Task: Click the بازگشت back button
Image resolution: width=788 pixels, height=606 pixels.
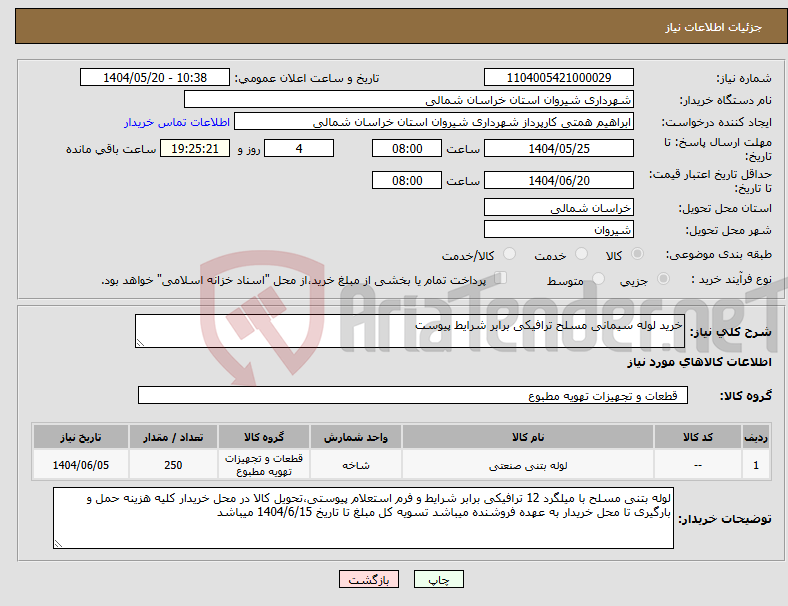Action: click(369, 579)
